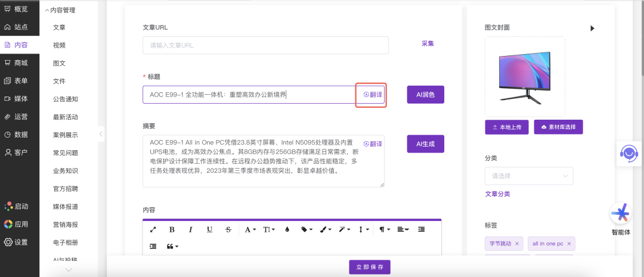
Task: Remove the all in one pc tag
Action: [569, 244]
